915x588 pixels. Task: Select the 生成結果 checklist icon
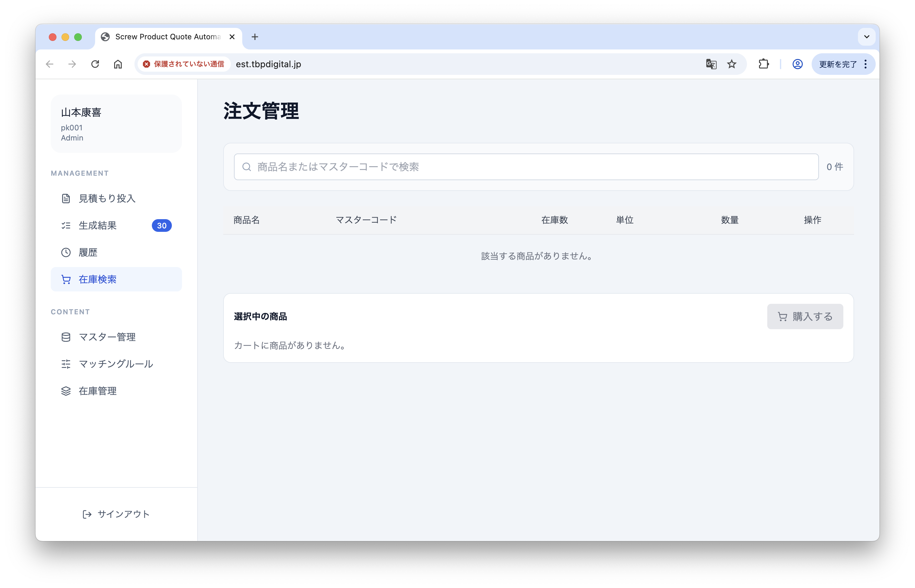(x=66, y=225)
